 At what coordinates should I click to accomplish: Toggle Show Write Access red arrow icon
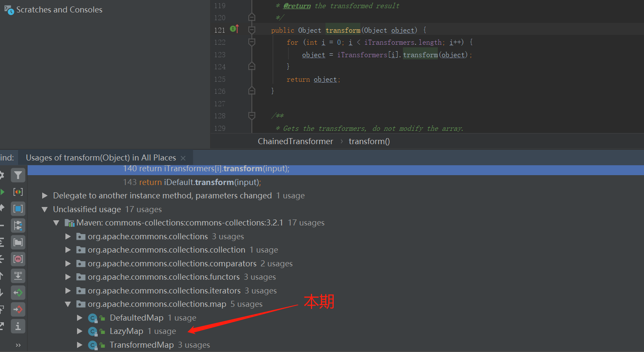tap(18, 309)
